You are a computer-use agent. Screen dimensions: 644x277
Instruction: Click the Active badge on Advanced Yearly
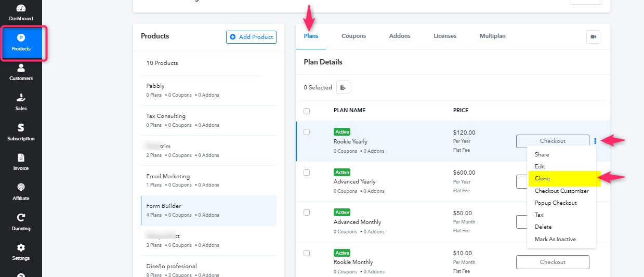[342, 172]
